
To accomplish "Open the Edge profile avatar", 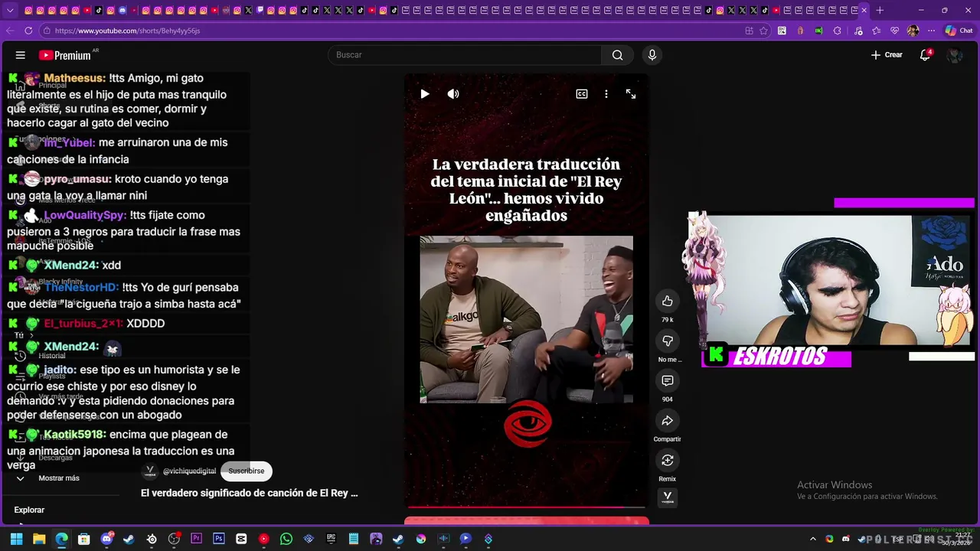I will (913, 31).
